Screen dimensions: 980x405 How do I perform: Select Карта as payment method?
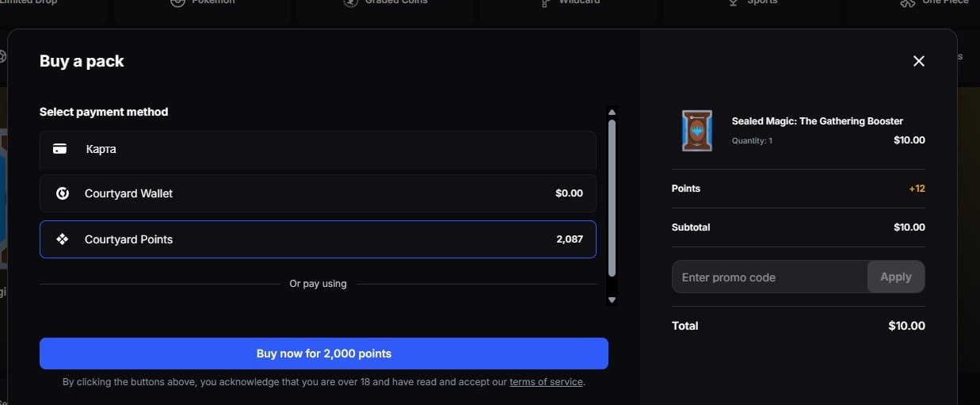(x=318, y=150)
